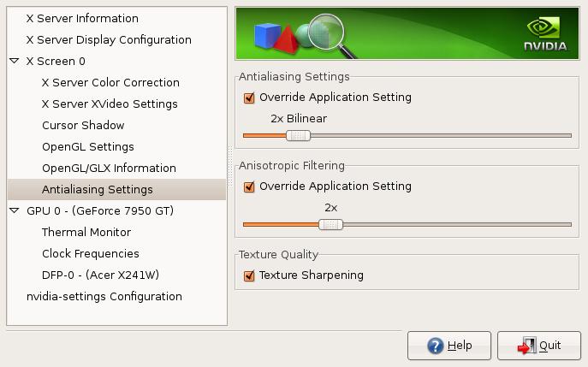Open X Server Information page
Viewport: 588px width, 367px height.
pyautogui.click(x=82, y=18)
